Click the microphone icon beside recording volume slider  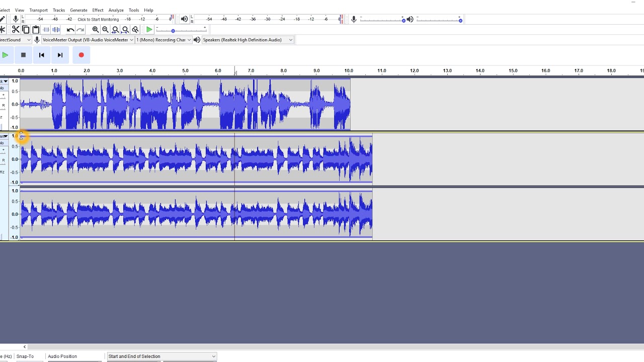354,19
